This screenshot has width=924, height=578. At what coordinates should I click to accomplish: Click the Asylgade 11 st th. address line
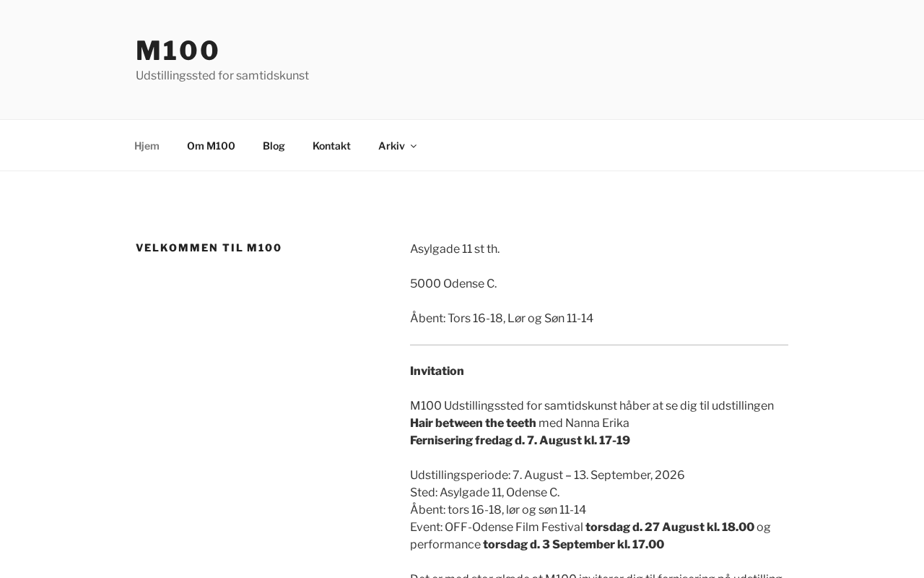coord(455,249)
